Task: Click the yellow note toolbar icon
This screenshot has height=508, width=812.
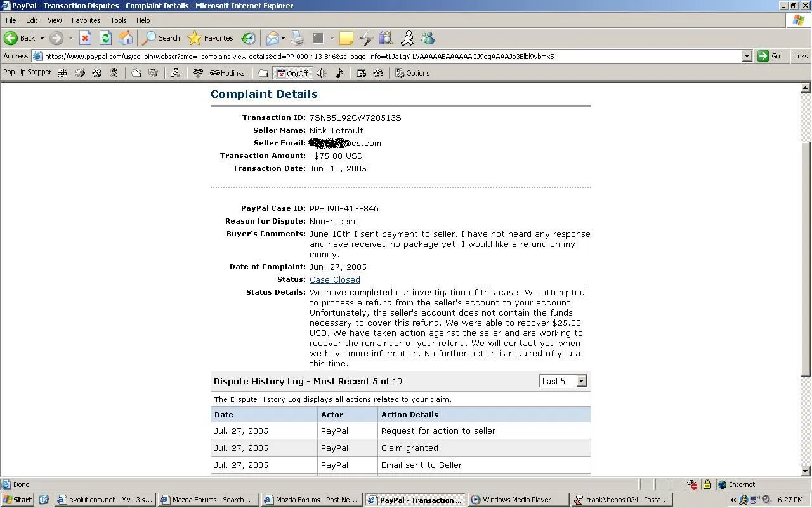Action: tap(346, 38)
